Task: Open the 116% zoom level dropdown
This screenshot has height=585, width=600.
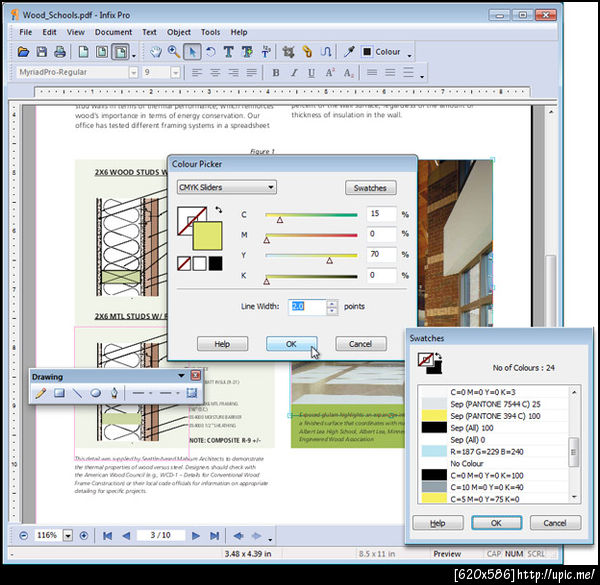Action: (68, 536)
